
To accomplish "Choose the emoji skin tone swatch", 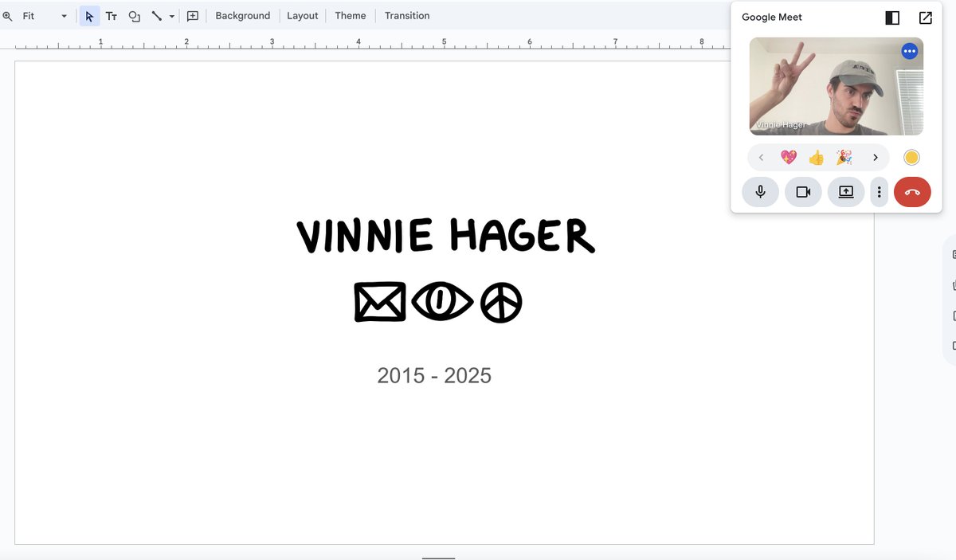I will pyautogui.click(x=911, y=157).
